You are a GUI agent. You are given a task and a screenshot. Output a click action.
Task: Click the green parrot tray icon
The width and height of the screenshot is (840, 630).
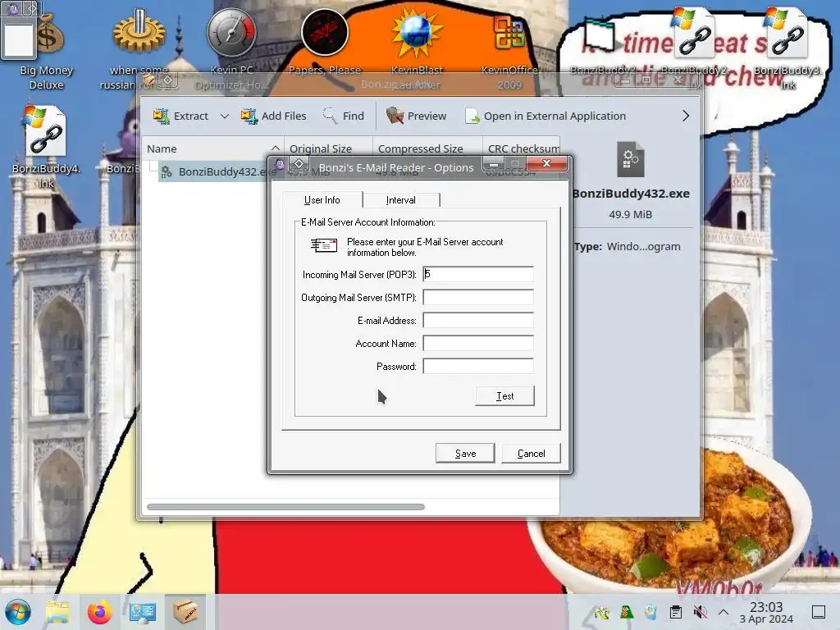pos(626,612)
